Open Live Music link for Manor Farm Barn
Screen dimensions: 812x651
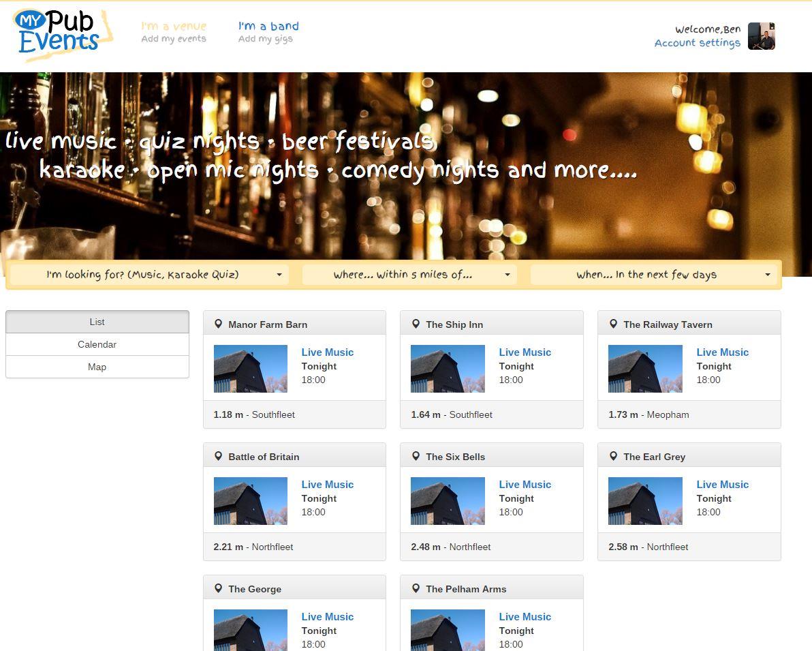click(327, 352)
